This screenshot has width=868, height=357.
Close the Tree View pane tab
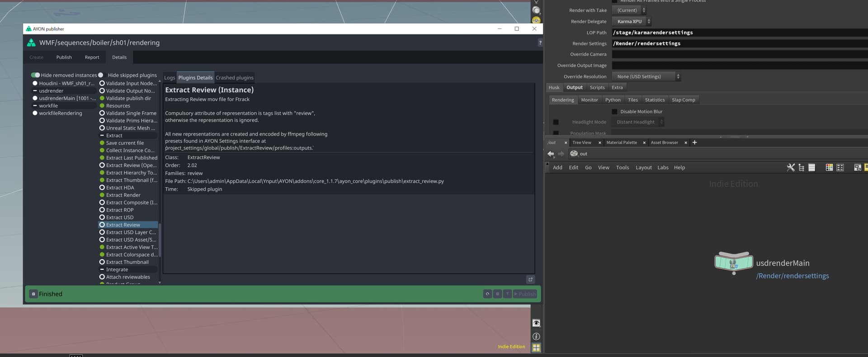click(x=600, y=143)
